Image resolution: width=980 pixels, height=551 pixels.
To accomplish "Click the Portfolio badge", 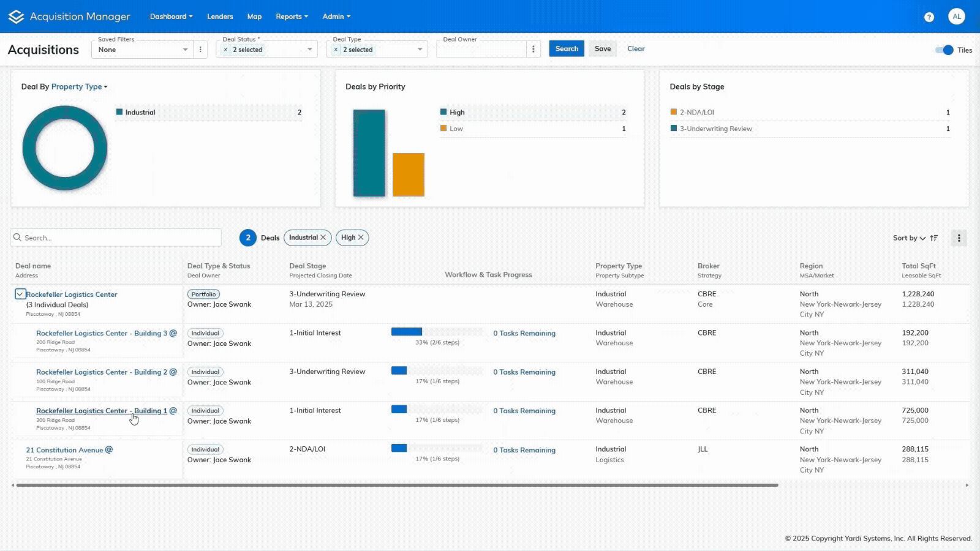I will [x=203, y=294].
